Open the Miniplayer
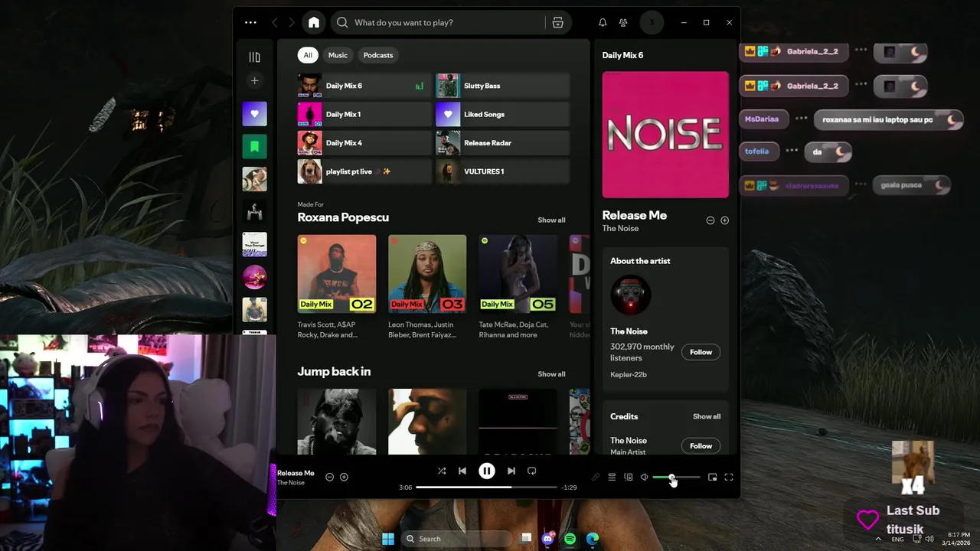This screenshot has width=980, height=551. click(712, 478)
